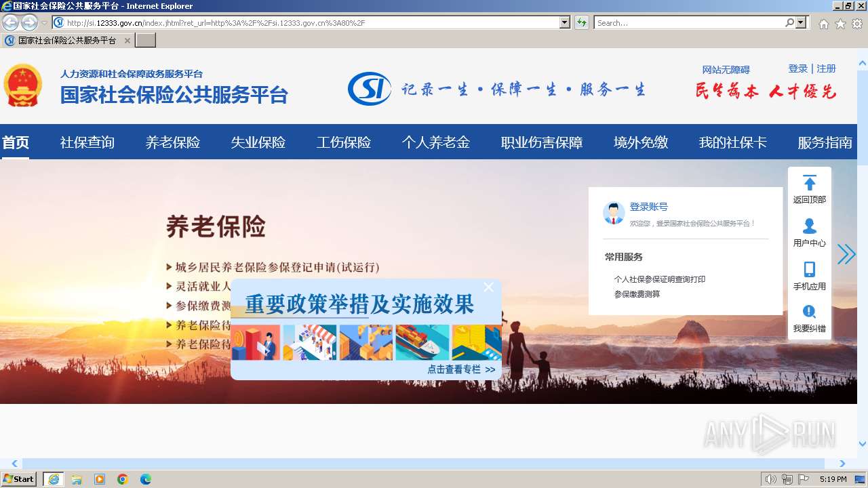The image size is (868, 488).
Task: Open the 职业伤害保障 menu
Action: (x=542, y=142)
